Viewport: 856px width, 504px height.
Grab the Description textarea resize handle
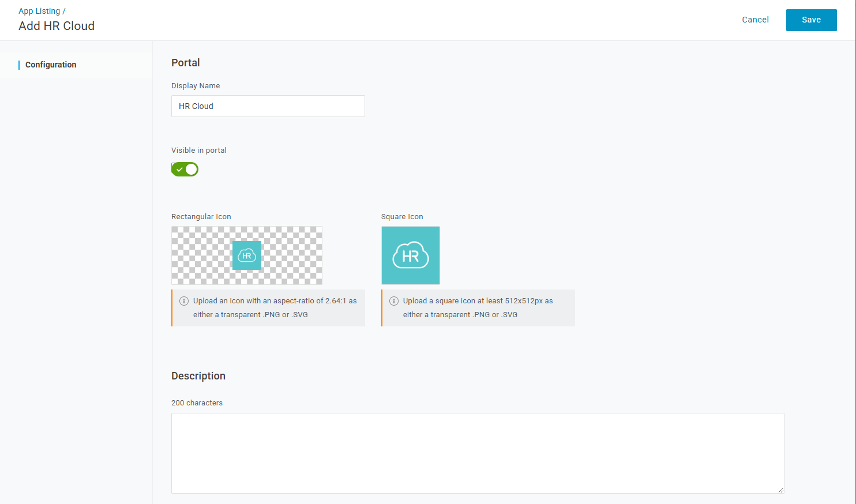pos(780,490)
